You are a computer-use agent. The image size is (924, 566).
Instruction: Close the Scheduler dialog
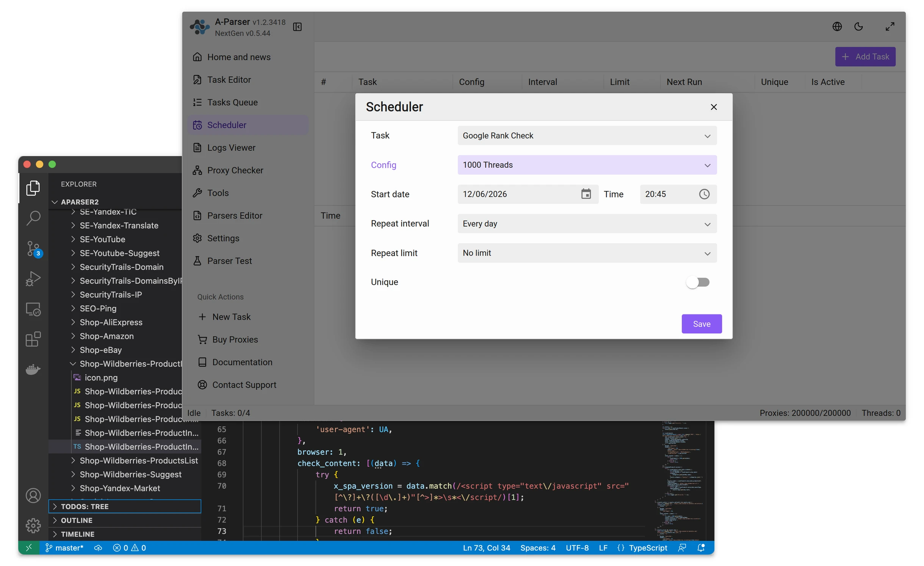click(713, 107)
